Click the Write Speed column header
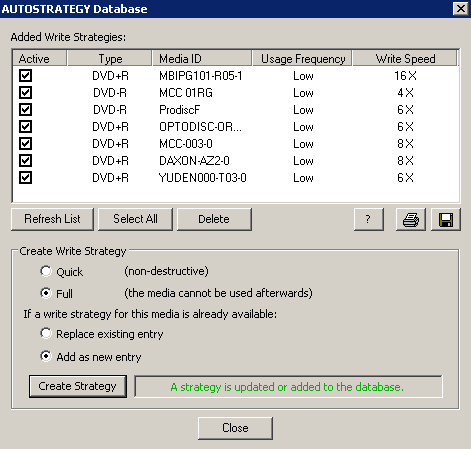This screenshot has height=449, width=471. 405,59
